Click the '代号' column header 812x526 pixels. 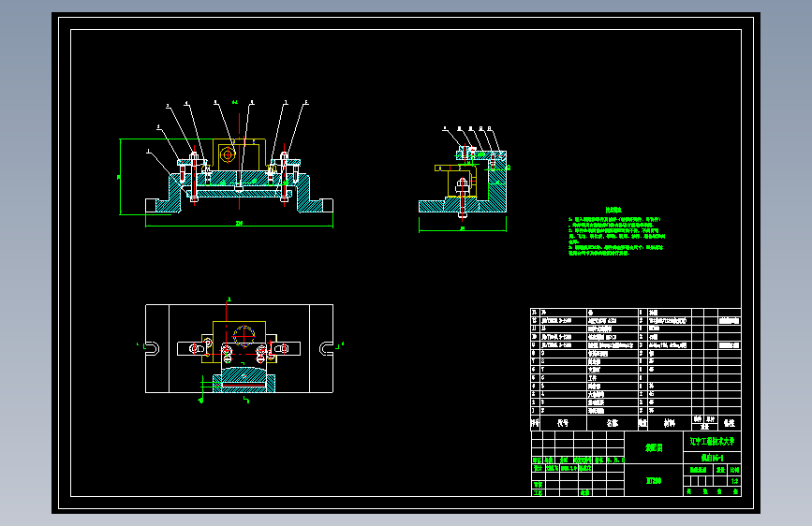(x=563, y=423)
